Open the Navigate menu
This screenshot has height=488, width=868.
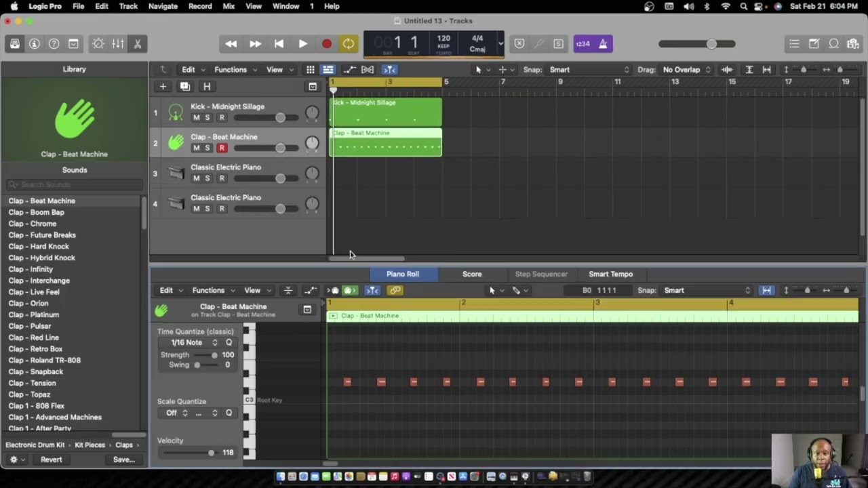coord(163,6)
